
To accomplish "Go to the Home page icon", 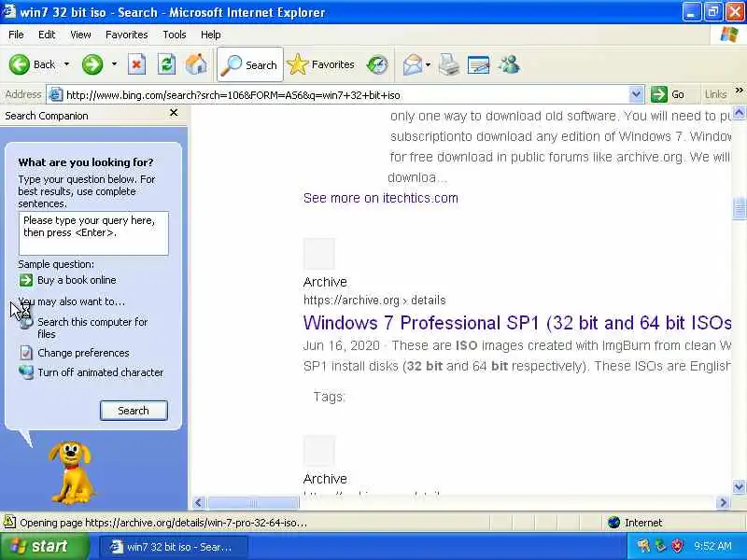I will 196,64.
